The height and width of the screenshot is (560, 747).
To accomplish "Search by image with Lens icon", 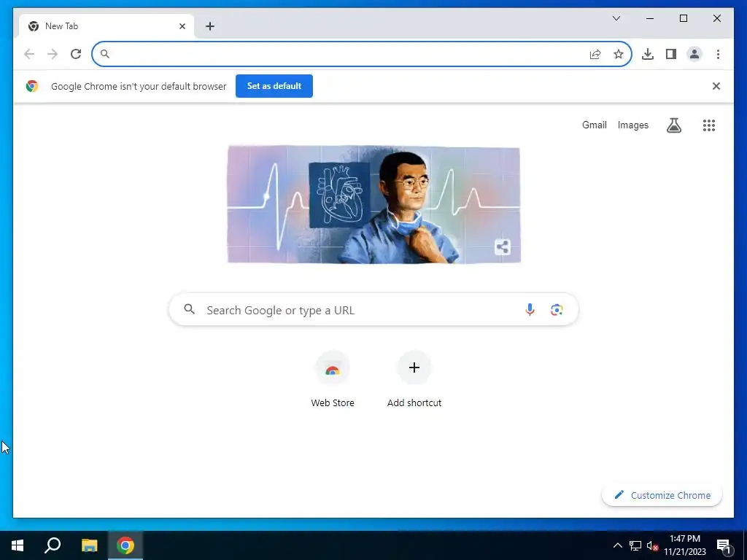I will click(557, 310).
